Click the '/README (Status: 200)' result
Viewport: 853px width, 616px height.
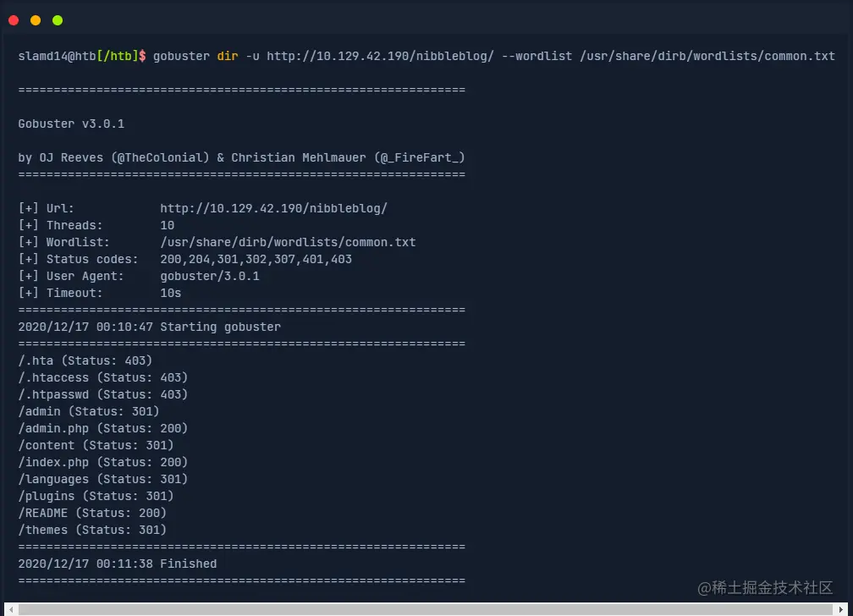click(92, 513)
